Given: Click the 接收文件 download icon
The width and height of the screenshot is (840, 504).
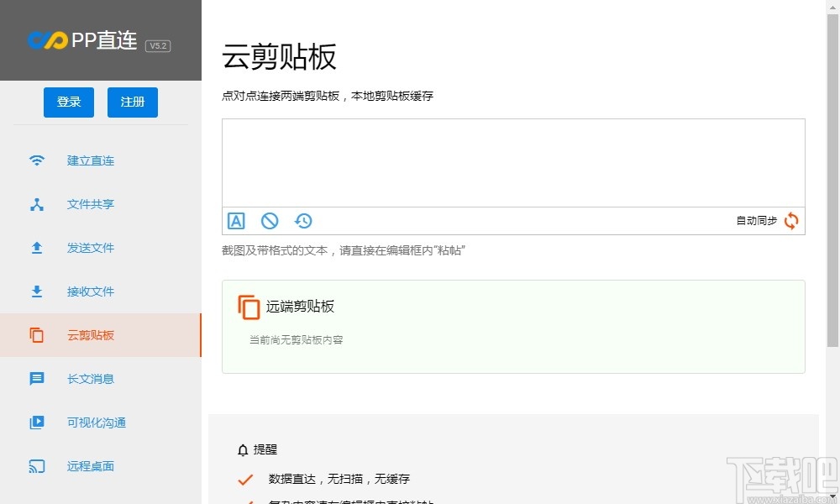Looking at the screenshot, I should pos(36,291).
